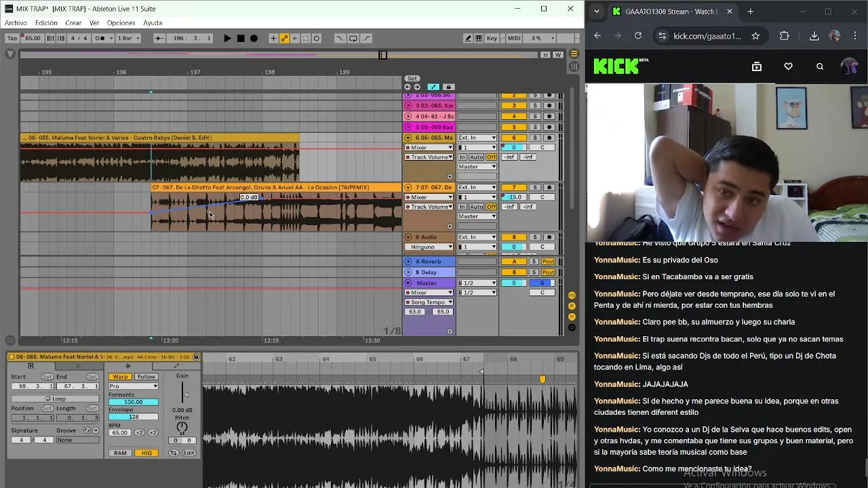The image size is (868, 488).
Task: Click the MIDI map mode button
Action: pyautogui.click(x=514, y=39)
